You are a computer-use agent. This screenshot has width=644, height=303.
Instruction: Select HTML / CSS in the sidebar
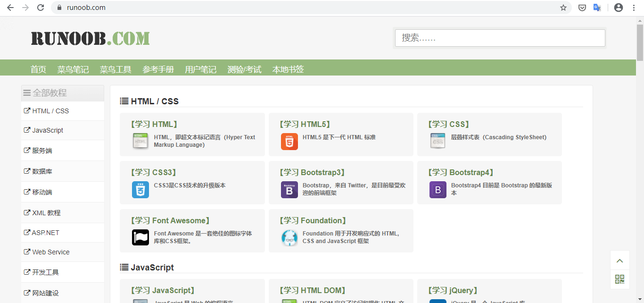pyautogui.click(x=63, y=111)
